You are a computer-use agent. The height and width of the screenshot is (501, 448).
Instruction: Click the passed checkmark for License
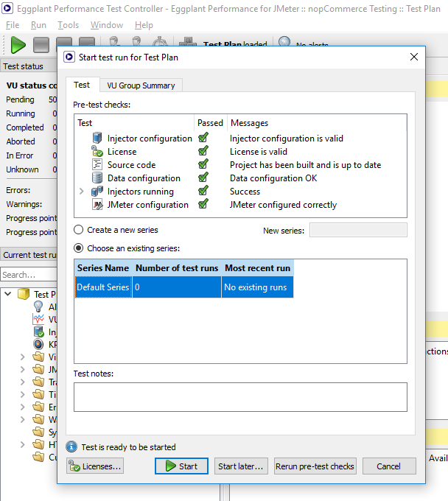pyautogui.click(x=203, y=151)
